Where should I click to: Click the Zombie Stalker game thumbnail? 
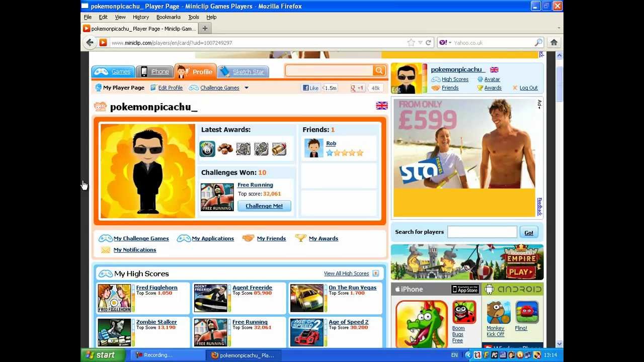point(114,332)
